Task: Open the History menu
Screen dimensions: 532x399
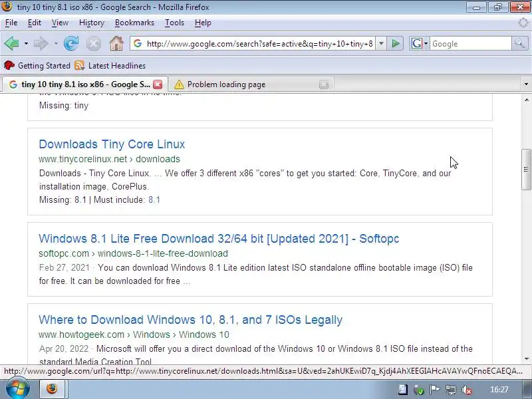Action: click(x=92, y=23)
